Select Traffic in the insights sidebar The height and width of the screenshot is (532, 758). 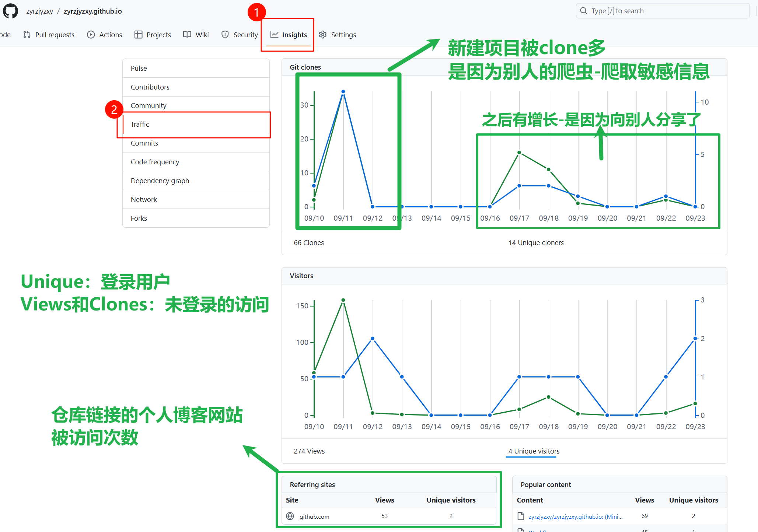(140, 124)
